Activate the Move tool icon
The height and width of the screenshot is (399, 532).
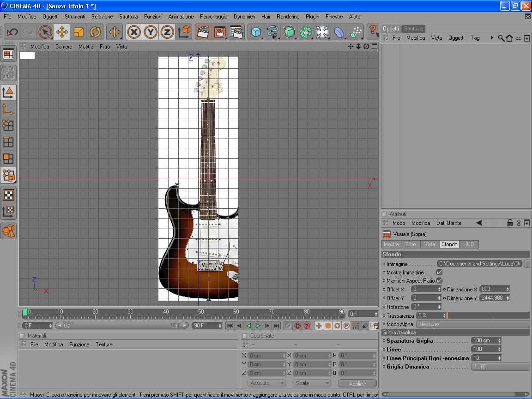[62, 32]
